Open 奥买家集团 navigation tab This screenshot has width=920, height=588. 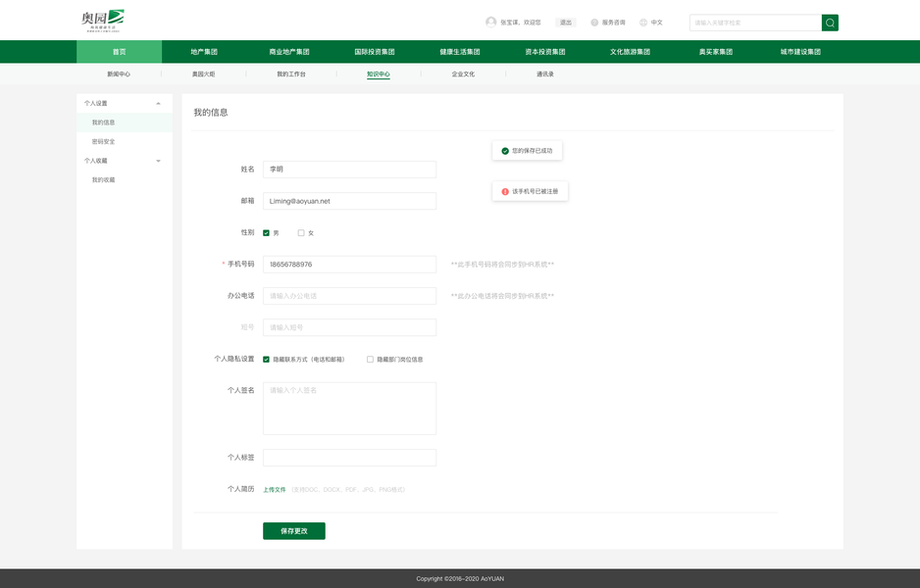(716, 52)
